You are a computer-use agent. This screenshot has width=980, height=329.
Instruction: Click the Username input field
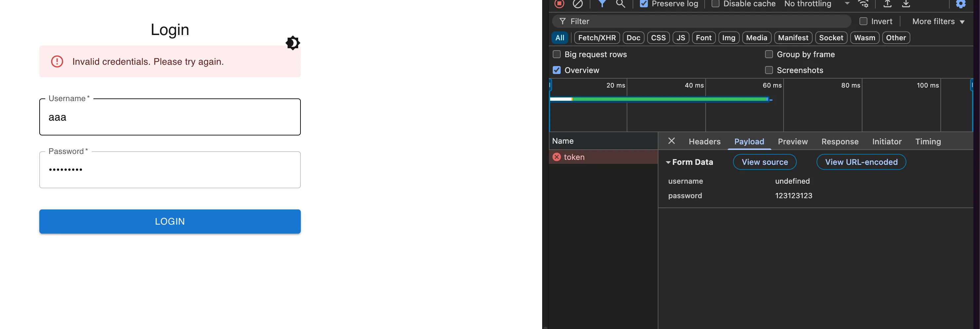coord(170,117)
